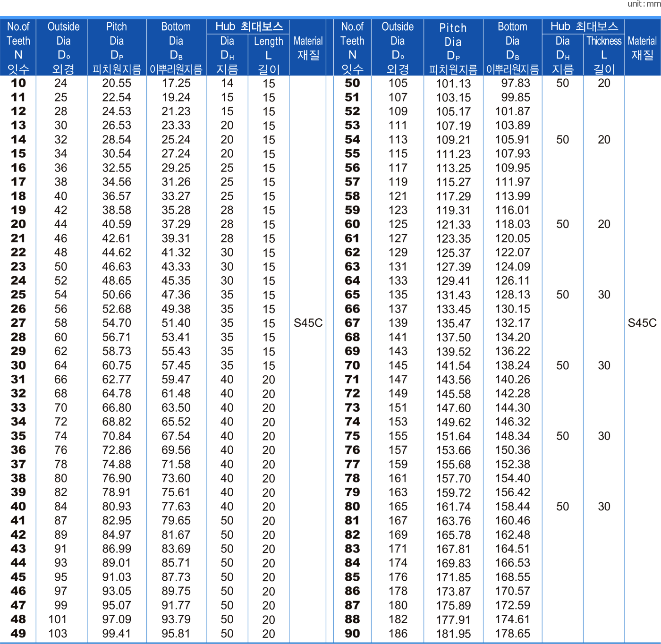Click bottom diameter cell 69.56

pos(176,450)
